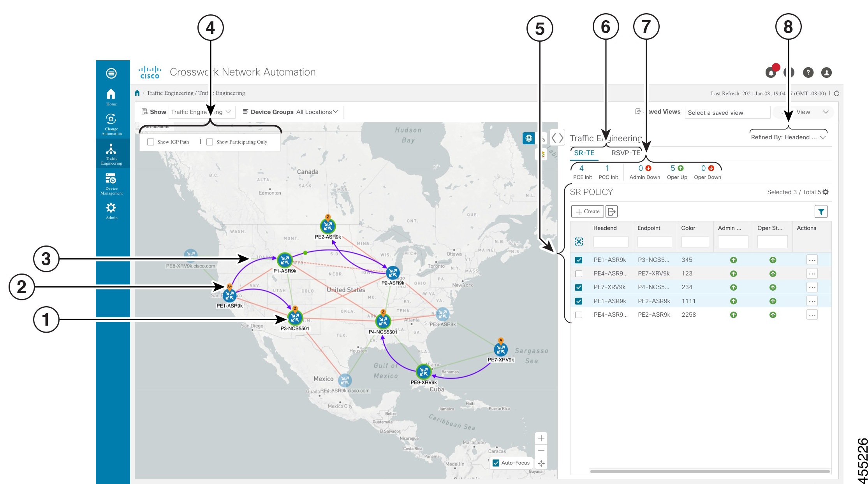Select the P3-NCS5501 device node on map

295,318
